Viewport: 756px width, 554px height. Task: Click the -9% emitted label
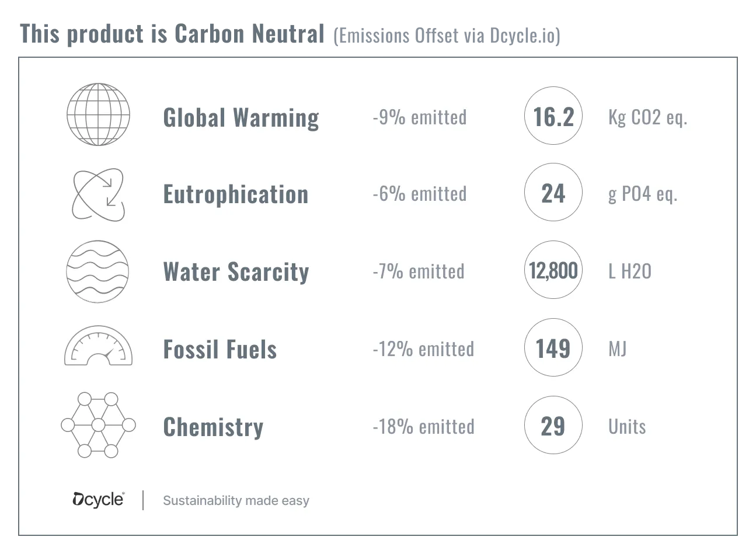419,117
